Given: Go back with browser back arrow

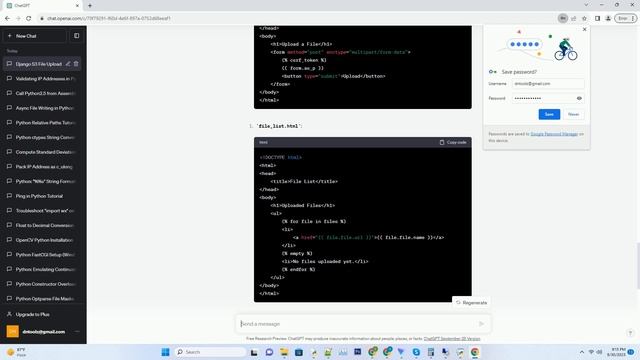Looking at the screenshot, I should pyautogui.click(x=7, y=18).
